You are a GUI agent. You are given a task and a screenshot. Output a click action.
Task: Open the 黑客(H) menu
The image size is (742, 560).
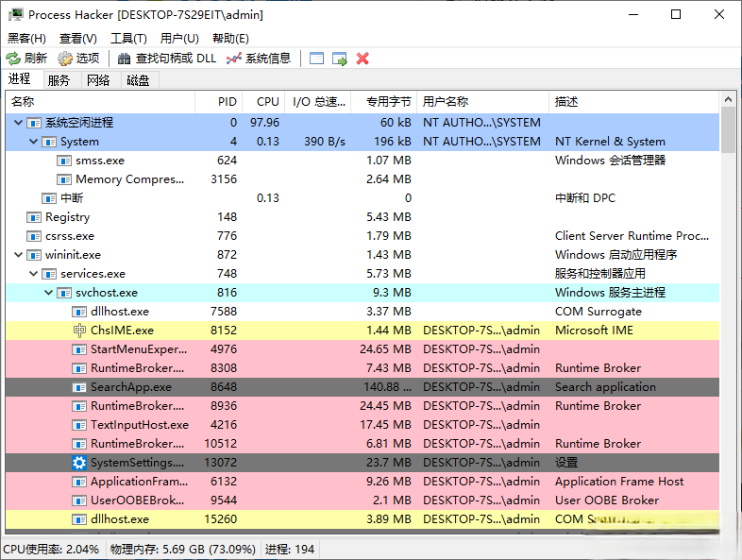click(x=26, y=39)
